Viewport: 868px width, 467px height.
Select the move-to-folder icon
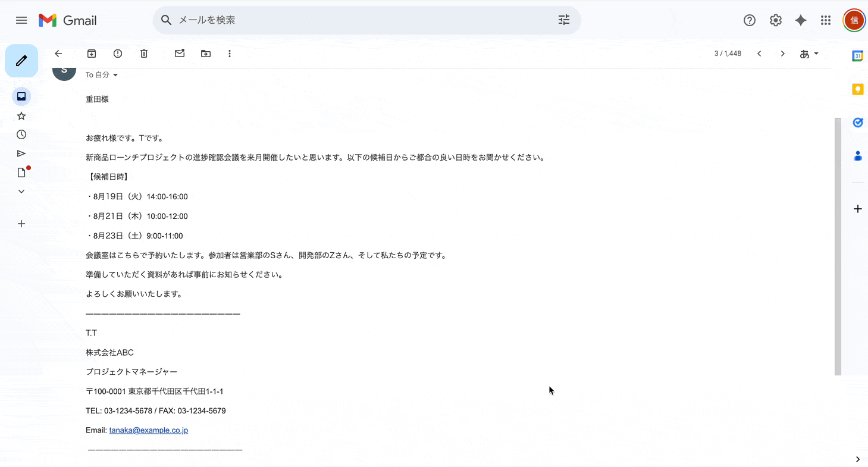(205, 54)
